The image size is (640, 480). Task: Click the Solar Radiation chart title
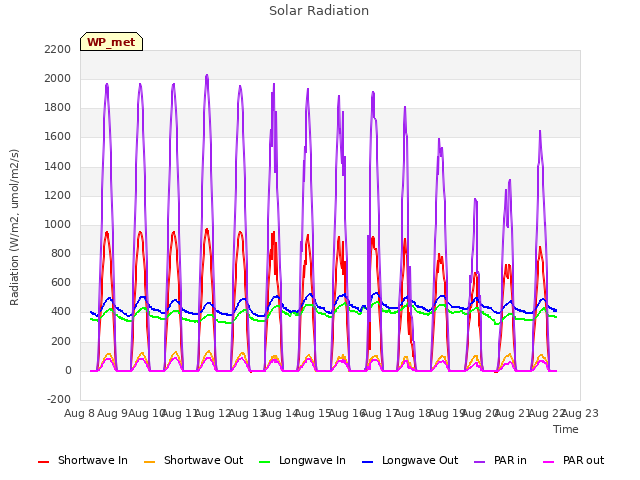(x=319, y=11)
